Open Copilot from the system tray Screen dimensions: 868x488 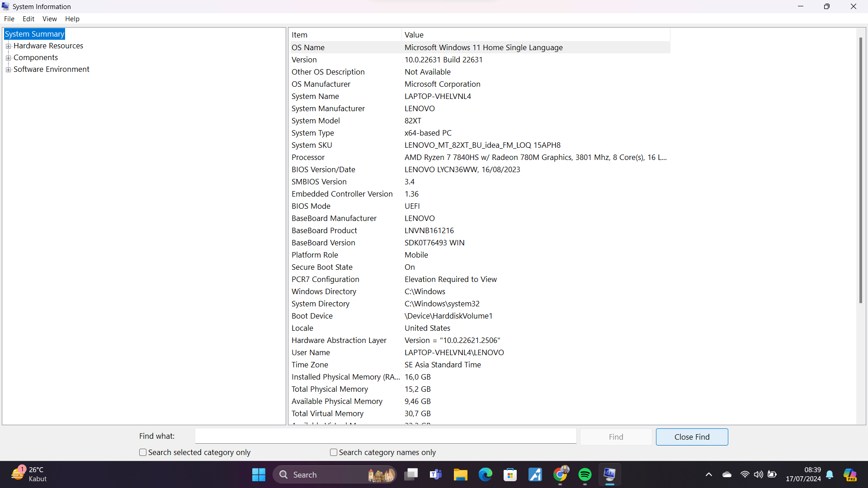point(851,474)
